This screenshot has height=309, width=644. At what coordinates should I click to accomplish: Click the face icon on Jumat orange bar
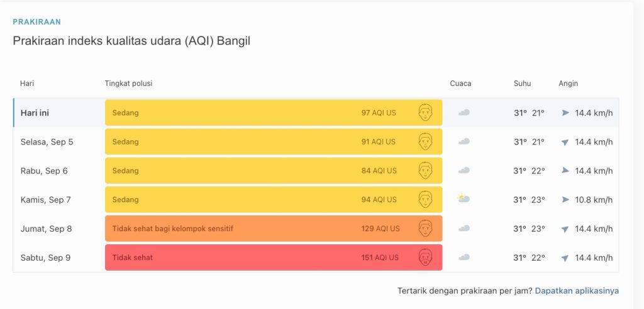(x=426, y=229)
